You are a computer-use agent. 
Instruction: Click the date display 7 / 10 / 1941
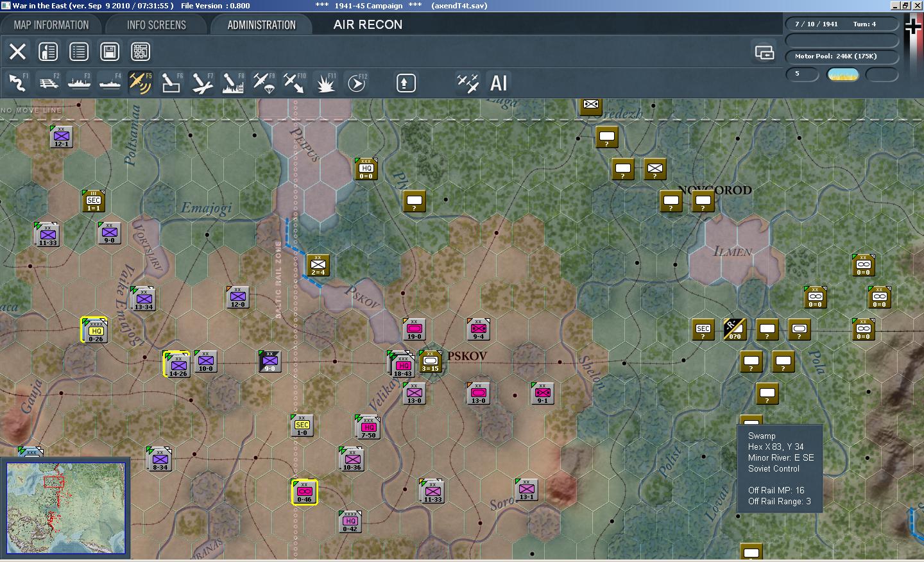[816, 24]
